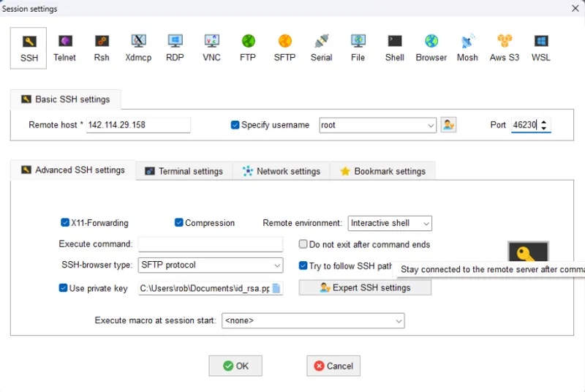Click the large SSH key image

(528, 252)
